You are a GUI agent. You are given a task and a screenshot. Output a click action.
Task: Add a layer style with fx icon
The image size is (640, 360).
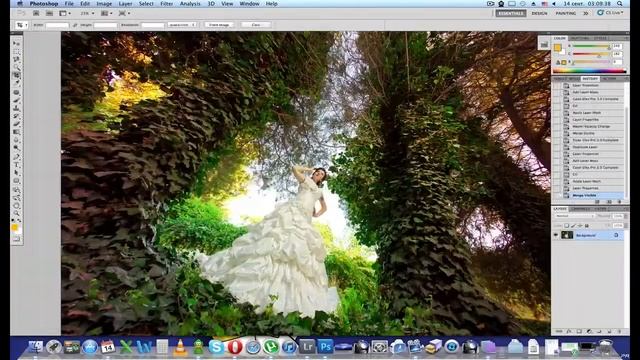(x=569, y=331)
